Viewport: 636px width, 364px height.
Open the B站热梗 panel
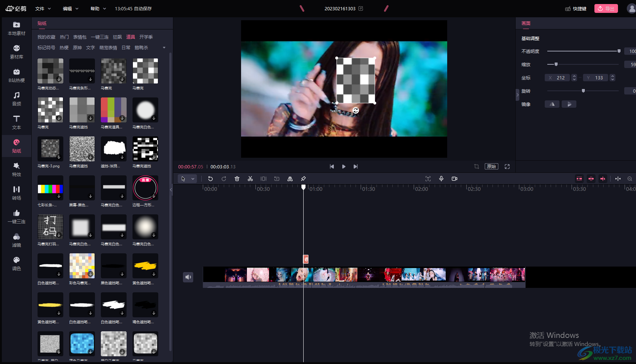[17, 76]
